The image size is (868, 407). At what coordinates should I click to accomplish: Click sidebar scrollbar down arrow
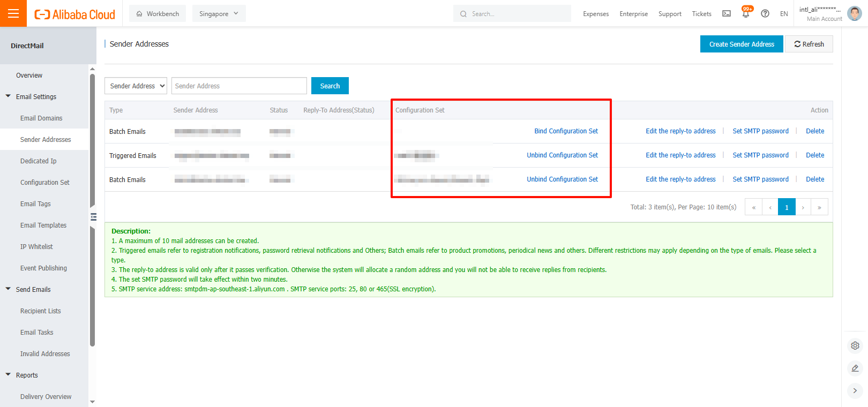[92, 402]
